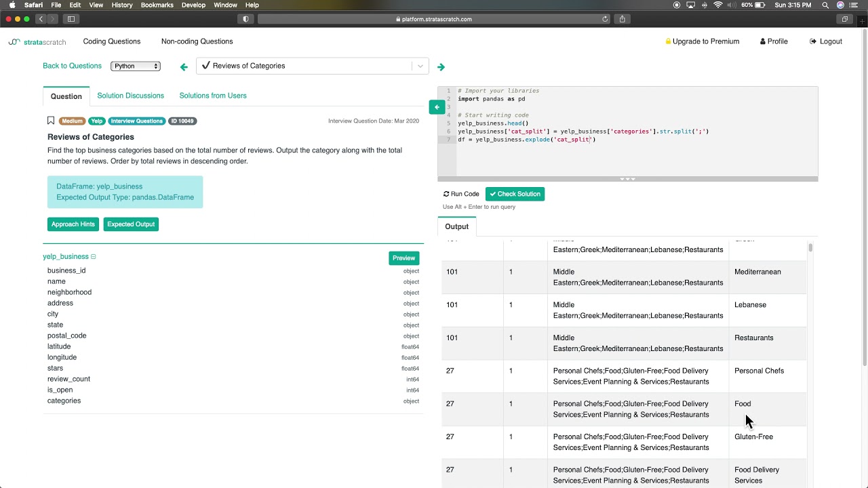
Task: Switch to Solution Discussions tab
Action: pyautogui.click(x=130, y=96)
